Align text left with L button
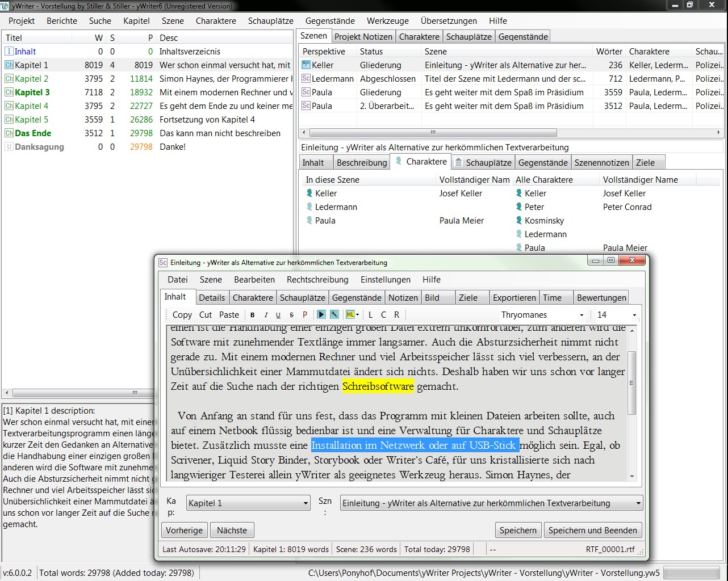This screenshot has width=728, height=581. [x=370, y=315]
